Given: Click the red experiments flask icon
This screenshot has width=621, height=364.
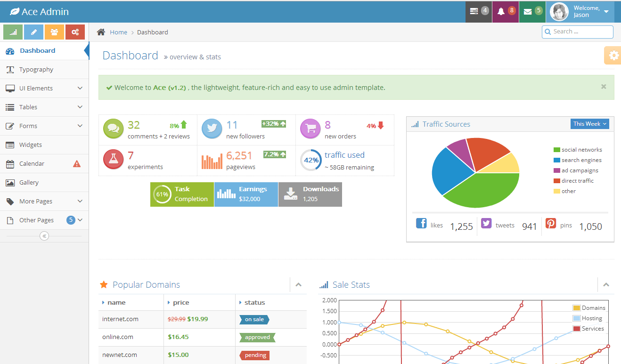Looking at the screenshot, I should pyautogui.click(x=113, y=159).
